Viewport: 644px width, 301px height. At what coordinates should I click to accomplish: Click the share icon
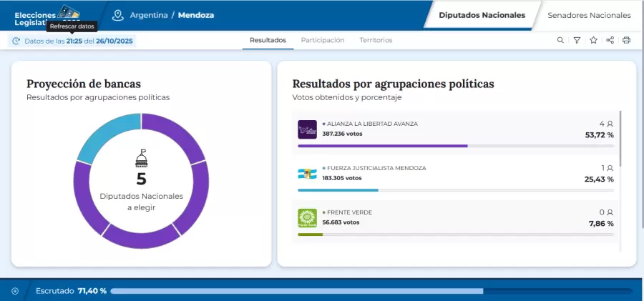tap(610, 40)
